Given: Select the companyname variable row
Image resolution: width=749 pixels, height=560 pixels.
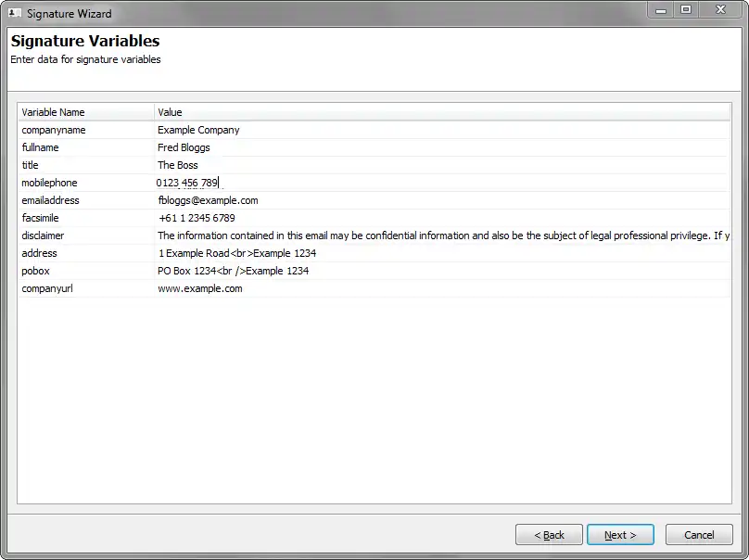Looking at the screenshot, I should pyautogui.click(x=374, y=130).
